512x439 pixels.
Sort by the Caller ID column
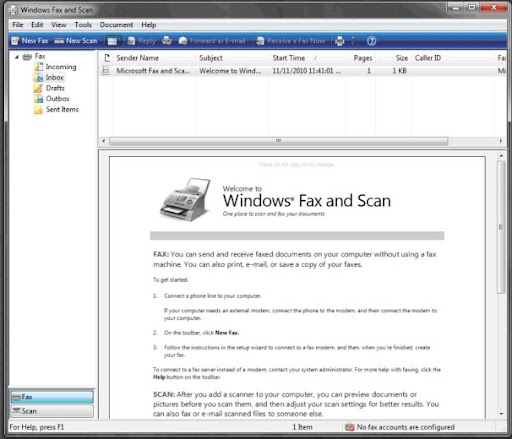pyautogui.click(x=453, y=58)
